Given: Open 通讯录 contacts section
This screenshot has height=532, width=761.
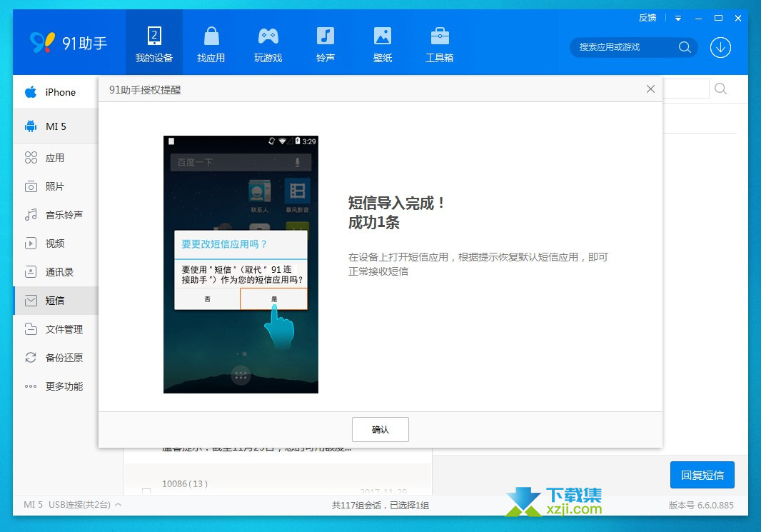Looking at the screenshot, I should pyautogui.click(x=56, y=272).
